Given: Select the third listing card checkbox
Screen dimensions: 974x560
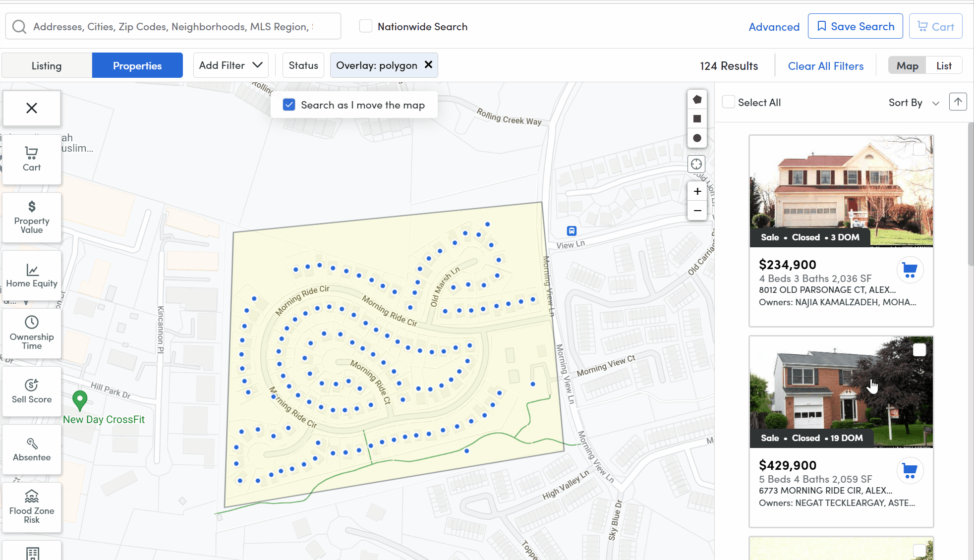Looking at the screenshot, I should pyautogui.click(x=919, y=550).
